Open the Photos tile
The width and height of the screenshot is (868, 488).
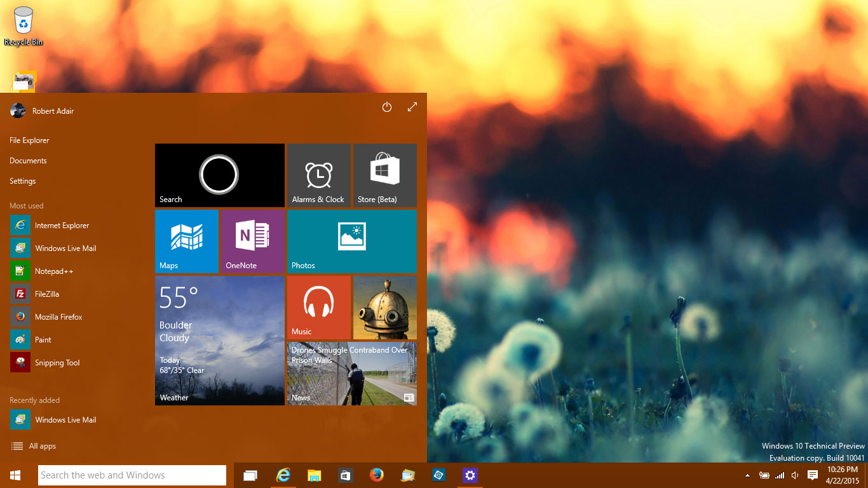352,241
